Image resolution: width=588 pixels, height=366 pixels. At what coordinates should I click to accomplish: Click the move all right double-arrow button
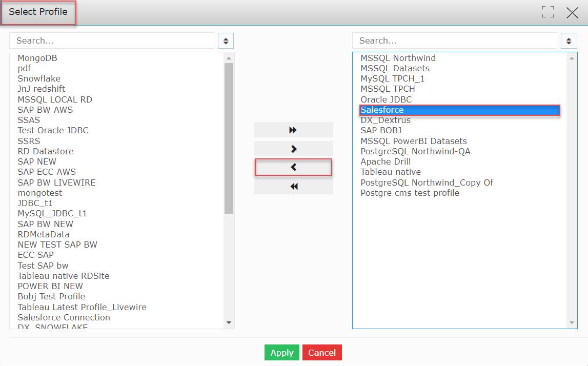click(293, 130)
